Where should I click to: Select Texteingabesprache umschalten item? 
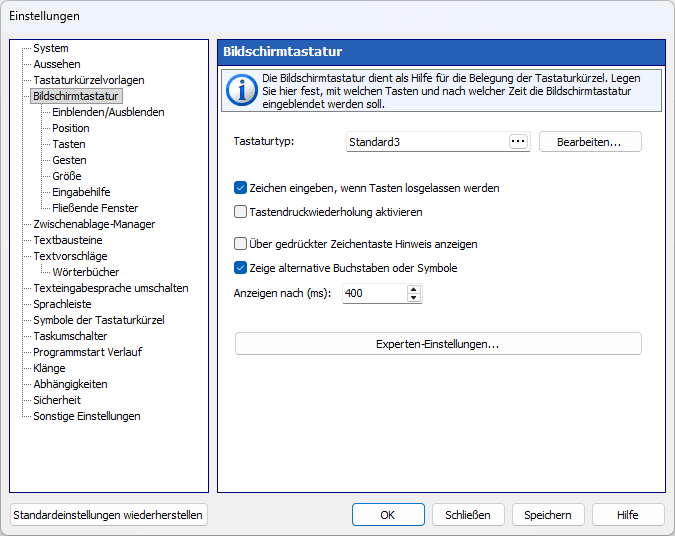click(111, 288)
